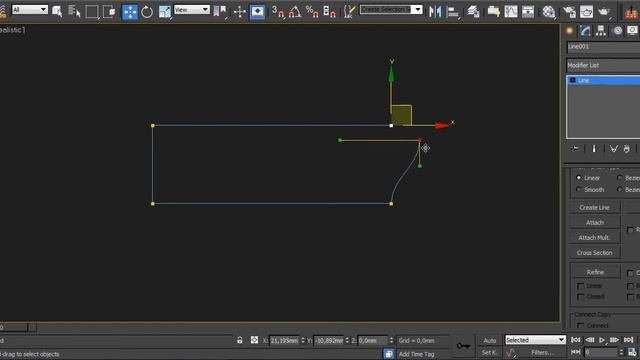
Task: Open the Modifier List dropdown
Action: pyautogui.click(x=603, y=65)
